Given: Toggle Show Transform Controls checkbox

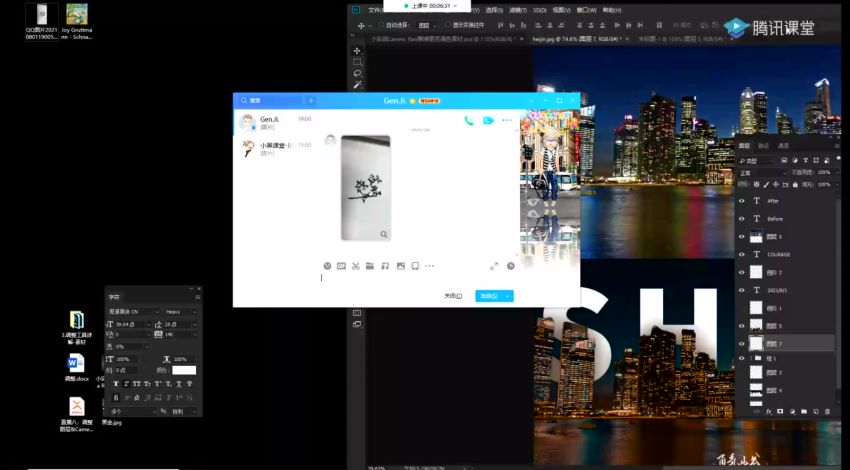Looking at the screenshot, I should (448, 25).
